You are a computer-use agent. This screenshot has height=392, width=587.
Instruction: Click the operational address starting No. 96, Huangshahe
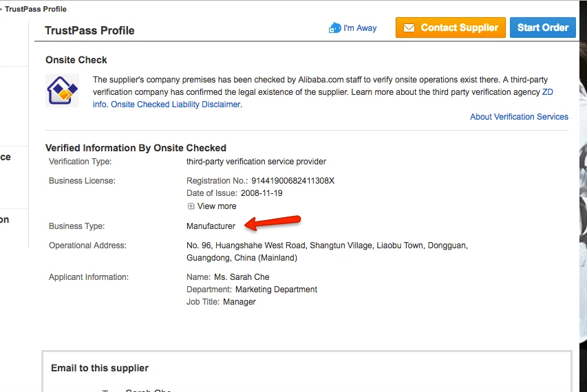pyautogui.click(x=327, y=251)
